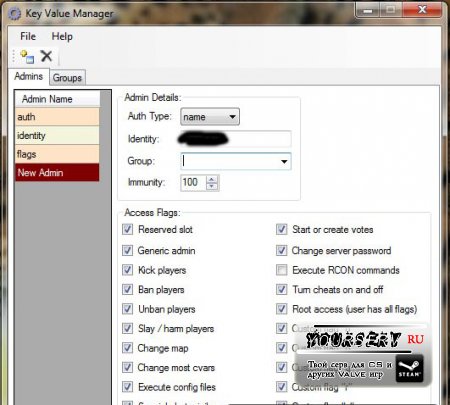Open the Auth Type dropdown
This screenshot has height=405, width=450.
210,117
